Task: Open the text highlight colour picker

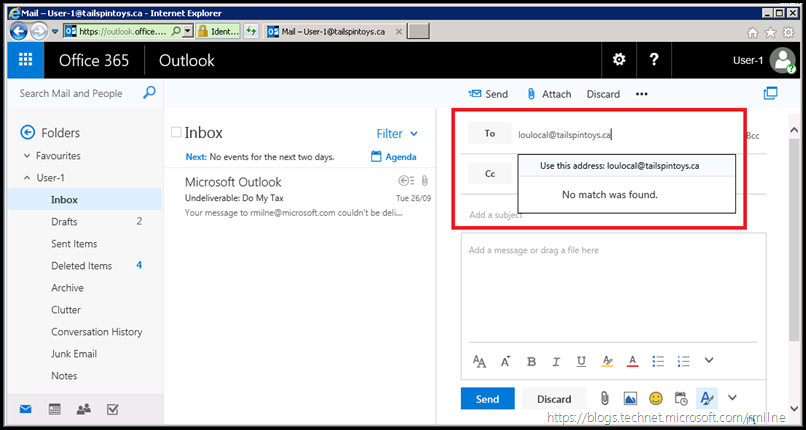Action: [x=607, y=361]
